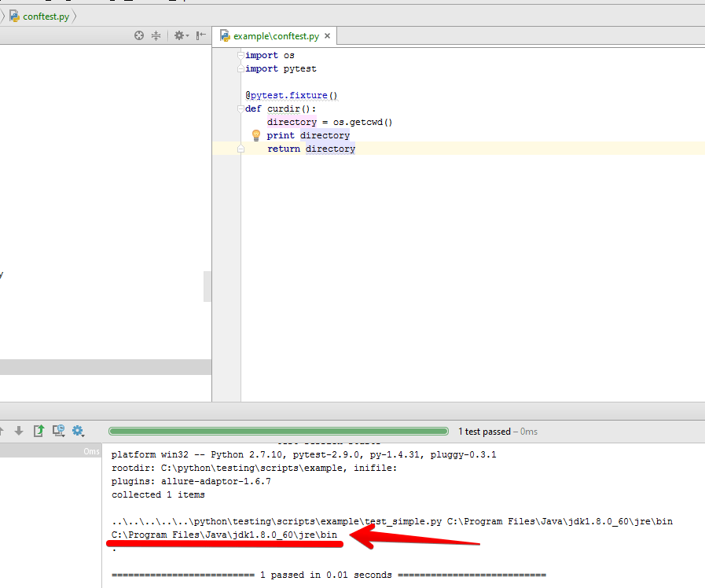Click the Scroll from Source target icon
The image size is (705, 588).
coord(139,35)
